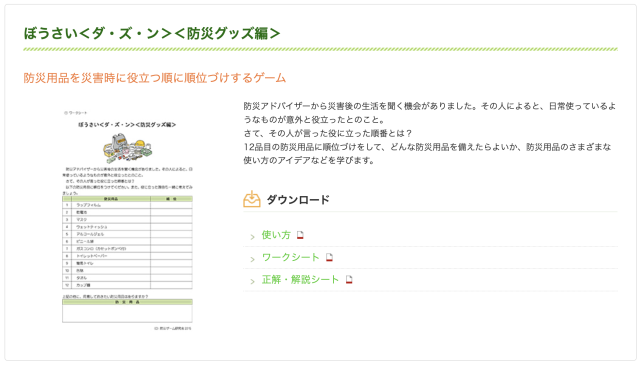Click the worksheet title inside the preview

(x=127, y=125)
